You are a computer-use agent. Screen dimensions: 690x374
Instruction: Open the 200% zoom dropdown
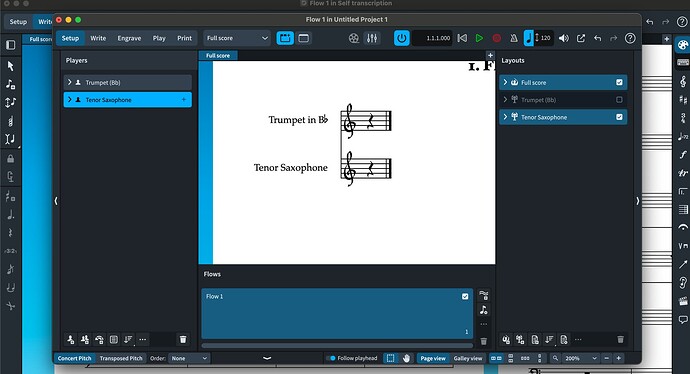580,358
